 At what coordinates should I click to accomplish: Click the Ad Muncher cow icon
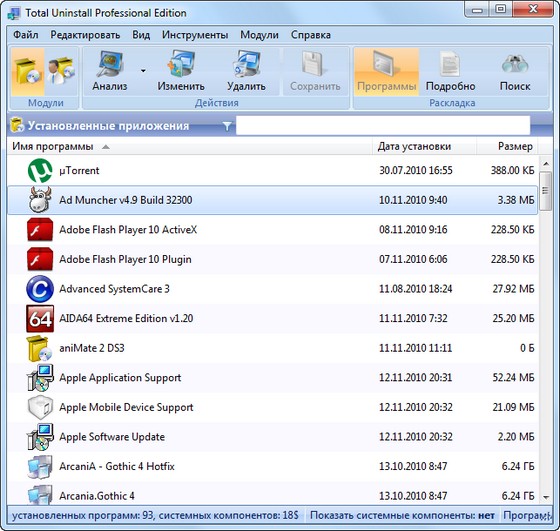[40, 200]
